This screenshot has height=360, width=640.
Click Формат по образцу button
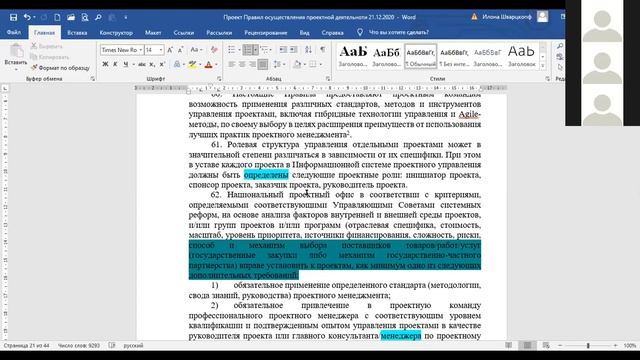(x=60, y=68)
